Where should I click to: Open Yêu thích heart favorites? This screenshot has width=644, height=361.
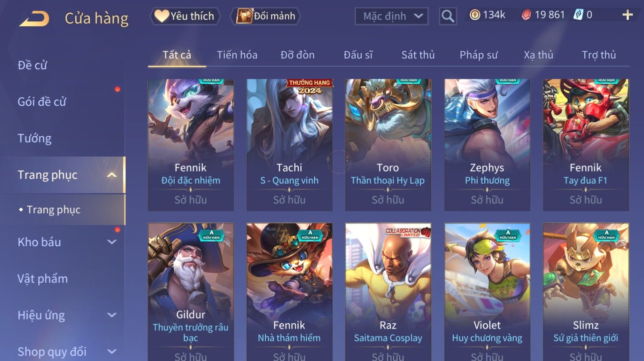click(x=185, y=16)
